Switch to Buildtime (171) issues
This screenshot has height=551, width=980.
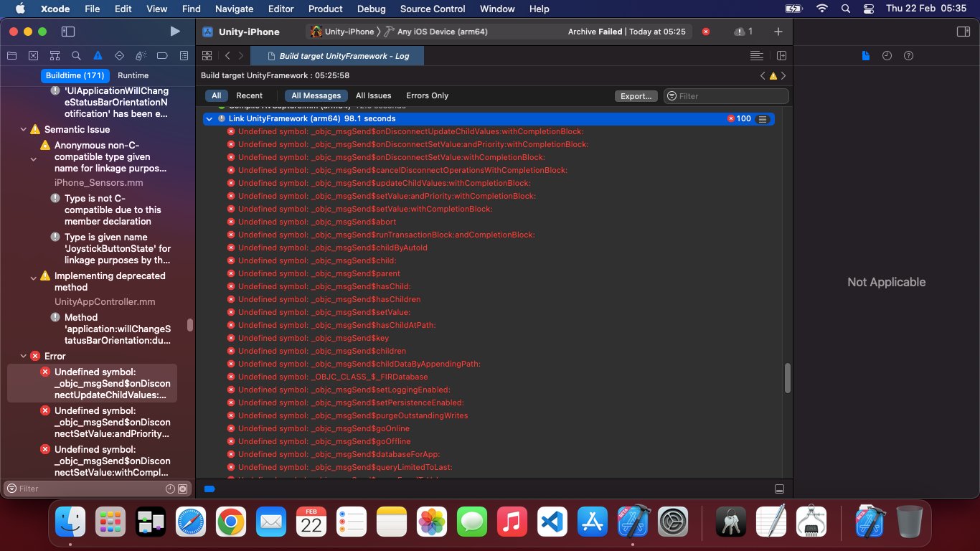pyautogui.click(x=75, y=75)
